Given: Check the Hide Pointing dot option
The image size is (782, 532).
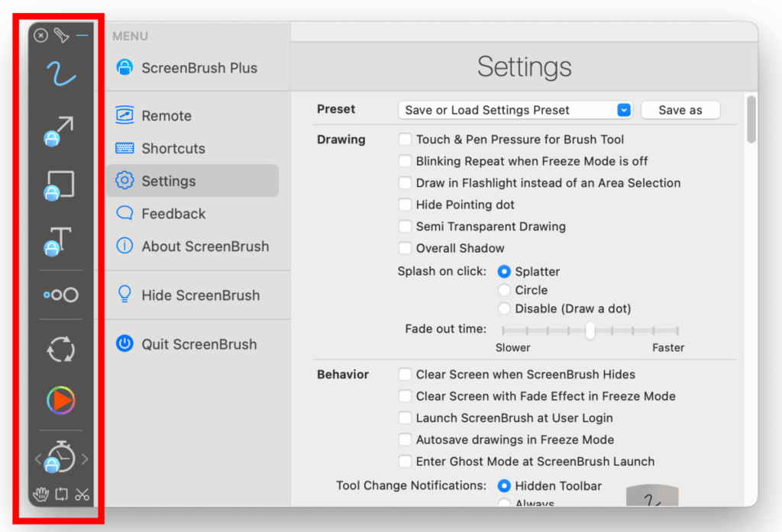Looking at the screenshot, I should [x=405, y=205].
